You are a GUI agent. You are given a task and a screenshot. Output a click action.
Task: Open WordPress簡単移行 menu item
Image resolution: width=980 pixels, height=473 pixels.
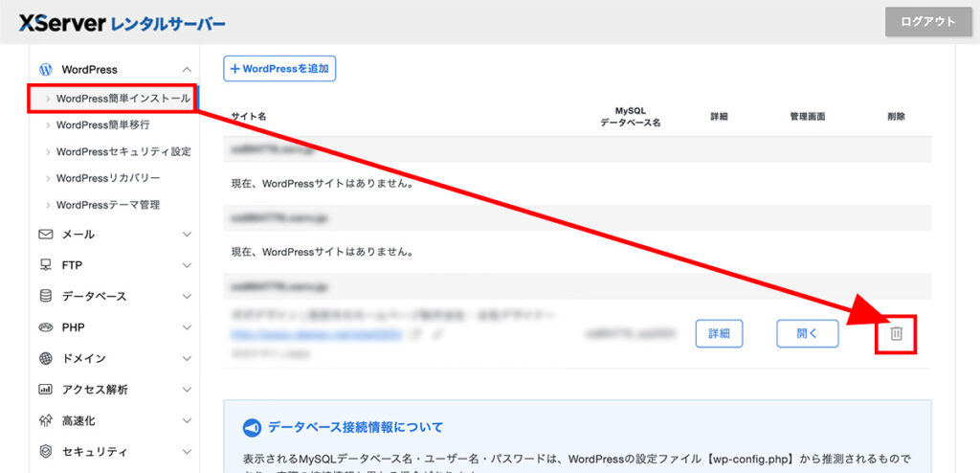tap(102, 125)
